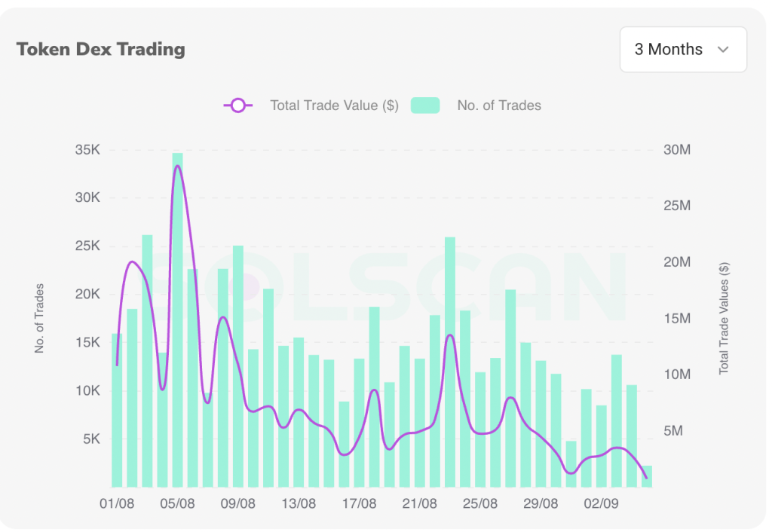
Task: Click the No. of Trades axis title
Action: (41, 316)
